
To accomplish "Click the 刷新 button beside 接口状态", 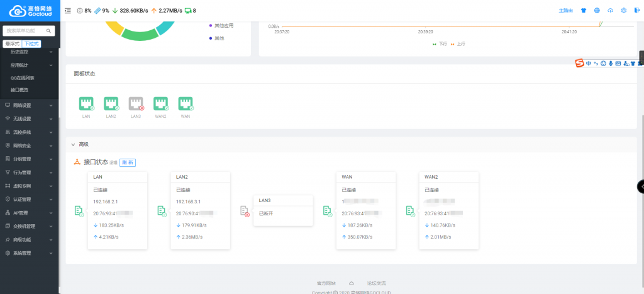I will point(128,162).
